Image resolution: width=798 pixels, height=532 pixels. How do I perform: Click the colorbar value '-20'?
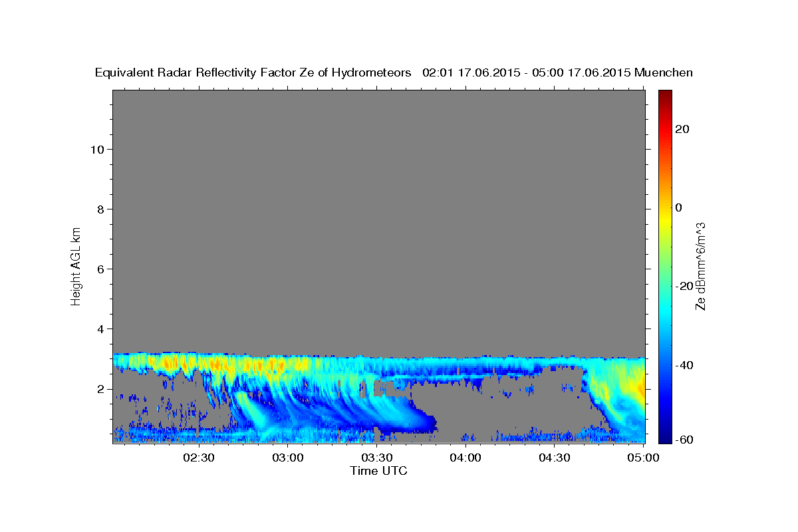pyautogui.click(x=684, y=286)
